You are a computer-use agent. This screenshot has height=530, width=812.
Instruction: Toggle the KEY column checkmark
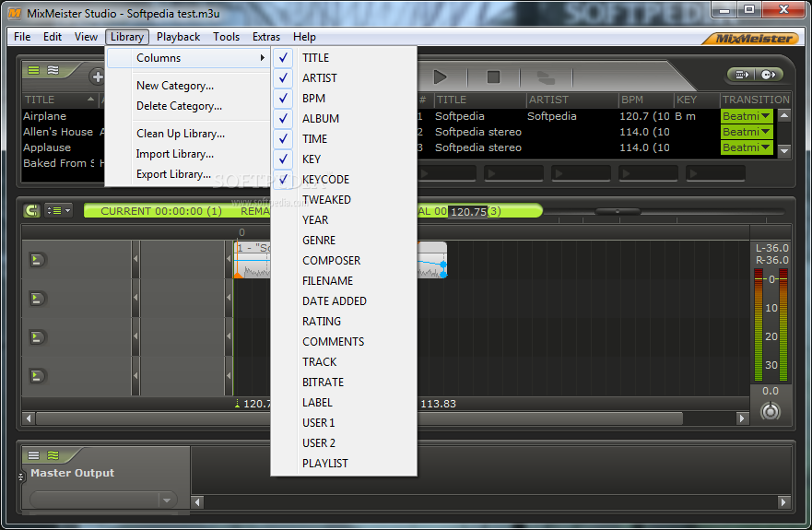[283, 159]
